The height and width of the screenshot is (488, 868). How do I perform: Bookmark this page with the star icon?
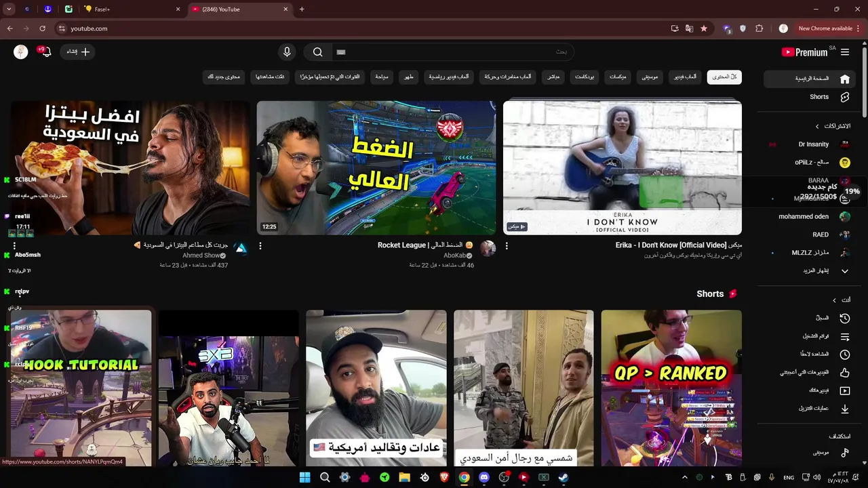click(704, 28)
